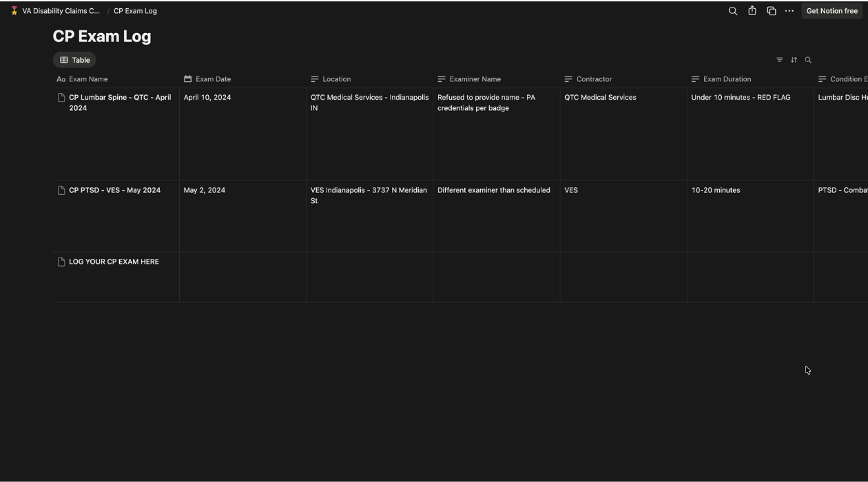
Task: Open the Contractor column header
Action: click(623, 79)
